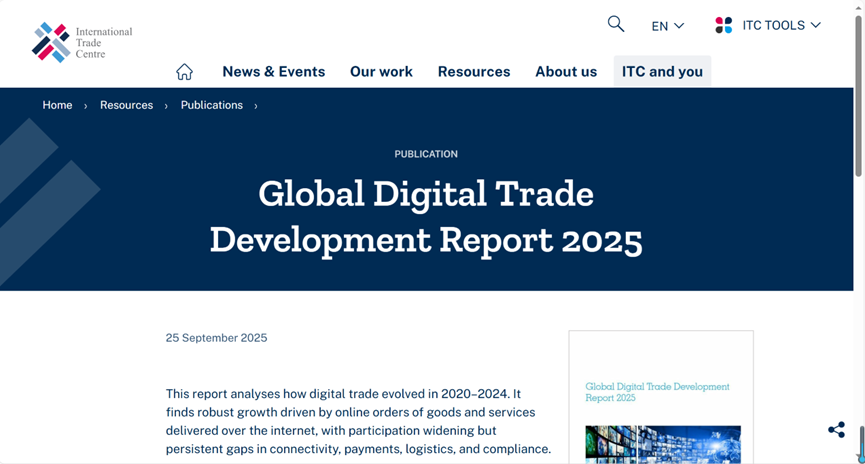The width and height of the screenshot is (865, 464).
Task: Go to homepage via house icon
Action: (184, 72)
